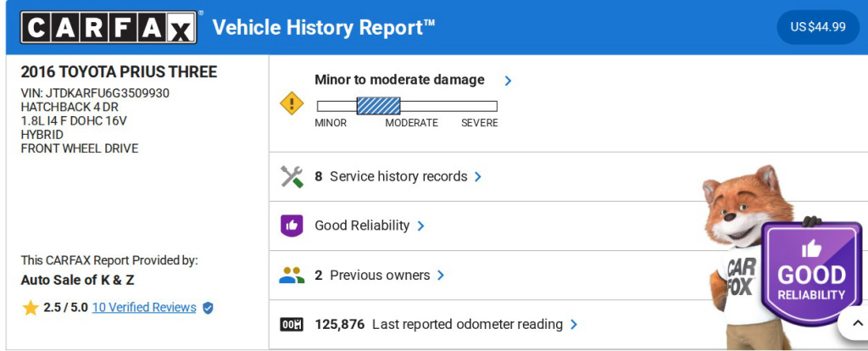
Task: Click the purple thumbs-up reliability icon
Action: [x=292, y=226]
